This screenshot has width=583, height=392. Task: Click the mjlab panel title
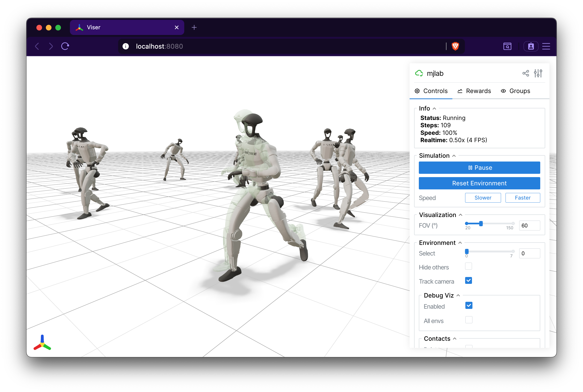435,73
